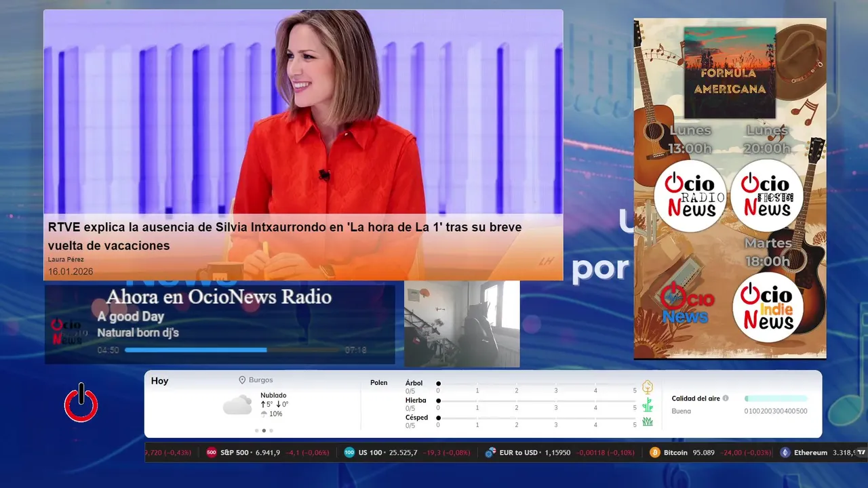Click the Hierba pollen plant icon
The height and width of the screenshot is (488, 868).
tap(648, 405)
